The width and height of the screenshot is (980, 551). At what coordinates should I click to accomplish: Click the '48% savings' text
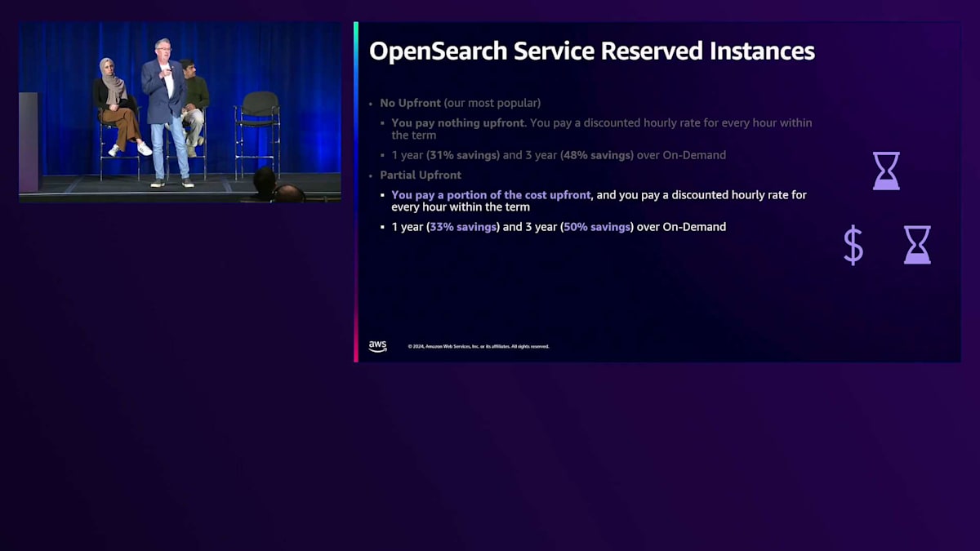pyautogui.click(x=597, y=155)
